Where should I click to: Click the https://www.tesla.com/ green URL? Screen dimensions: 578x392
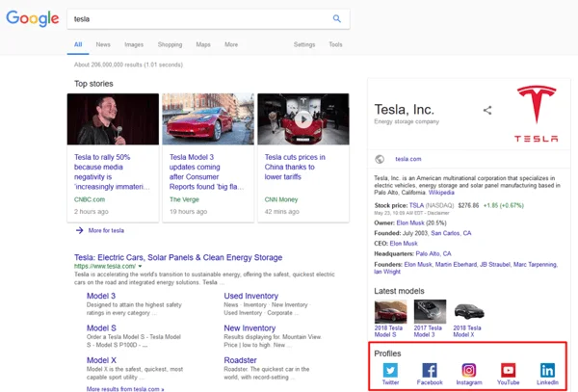coord(105,266)
